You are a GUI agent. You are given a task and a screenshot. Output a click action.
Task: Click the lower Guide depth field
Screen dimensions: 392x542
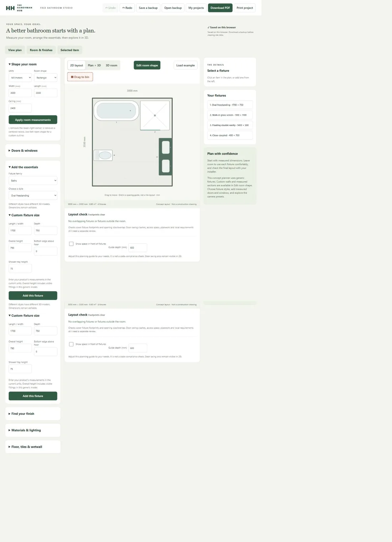[138, 348]
